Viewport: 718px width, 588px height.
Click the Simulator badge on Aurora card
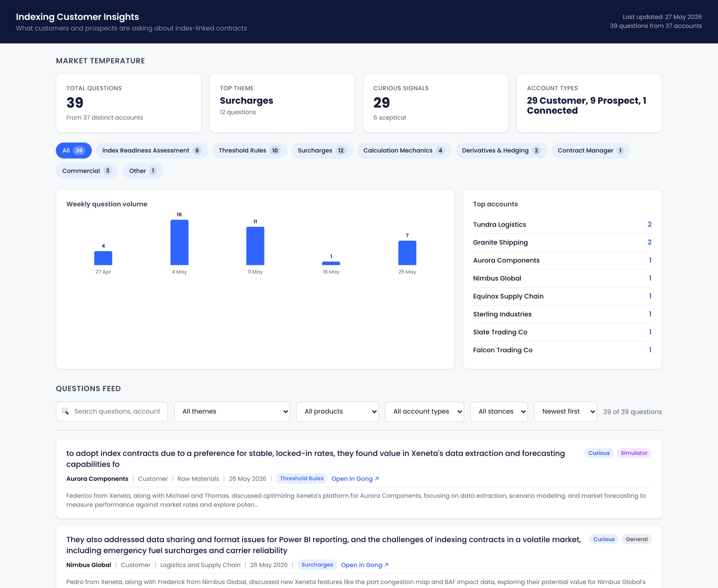tap(634, 453)
